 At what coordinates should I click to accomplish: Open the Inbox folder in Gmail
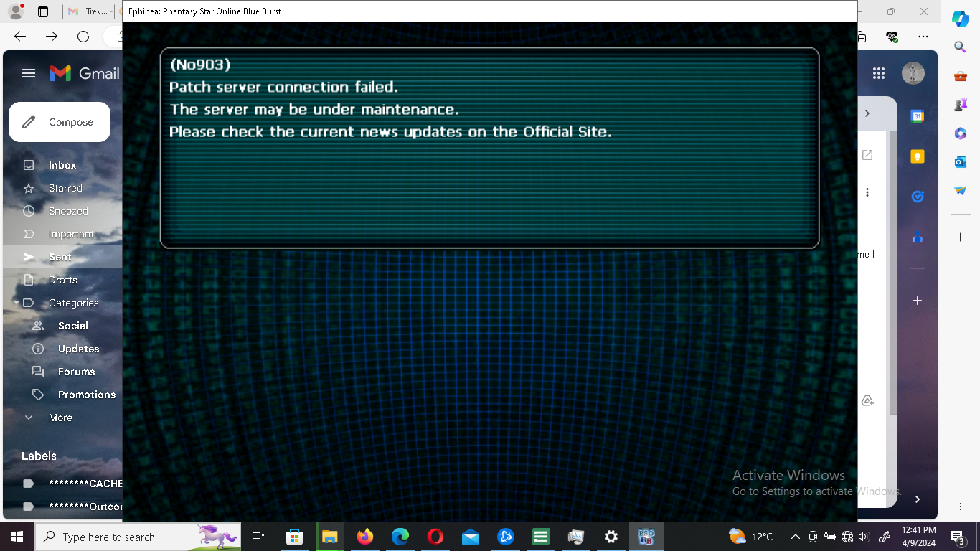coord(62,165)
